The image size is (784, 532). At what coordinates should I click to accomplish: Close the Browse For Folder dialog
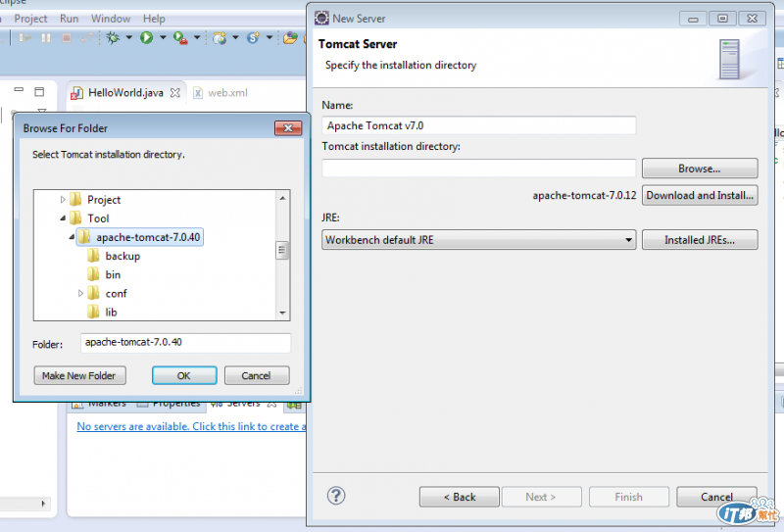pos(288,128)
